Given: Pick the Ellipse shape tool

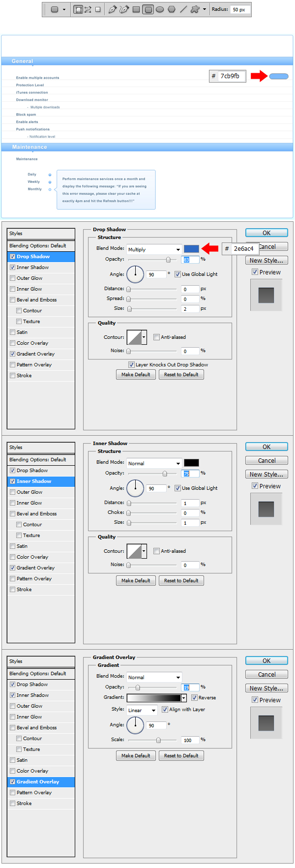Looking at the screenshot, I should 160,9.
